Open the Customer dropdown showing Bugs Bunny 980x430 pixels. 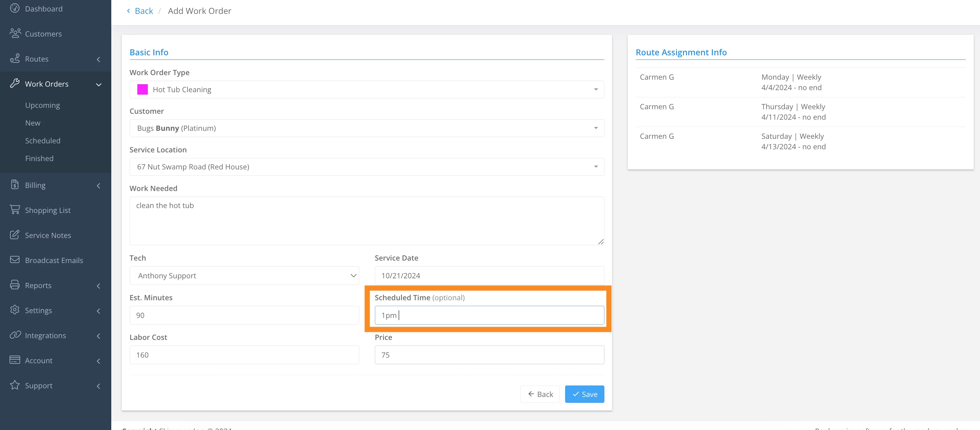(366, 128)
